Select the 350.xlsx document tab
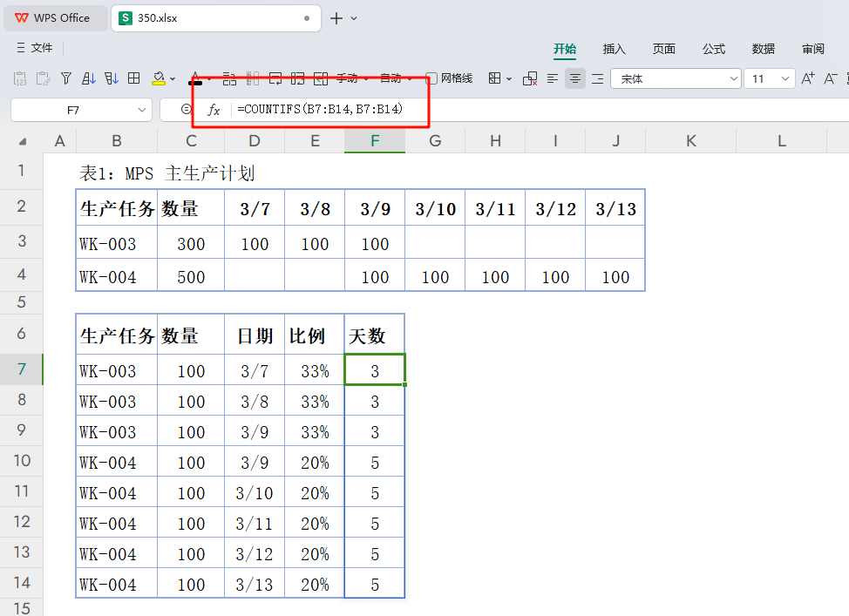Image resolution: width=849 pixels, height=616 pixels. click(215, 18)
